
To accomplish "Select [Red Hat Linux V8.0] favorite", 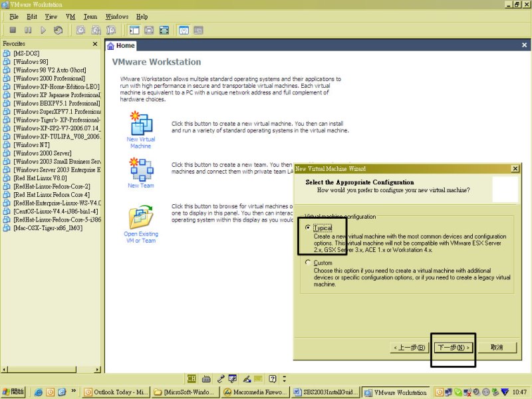I will point(40,178).
